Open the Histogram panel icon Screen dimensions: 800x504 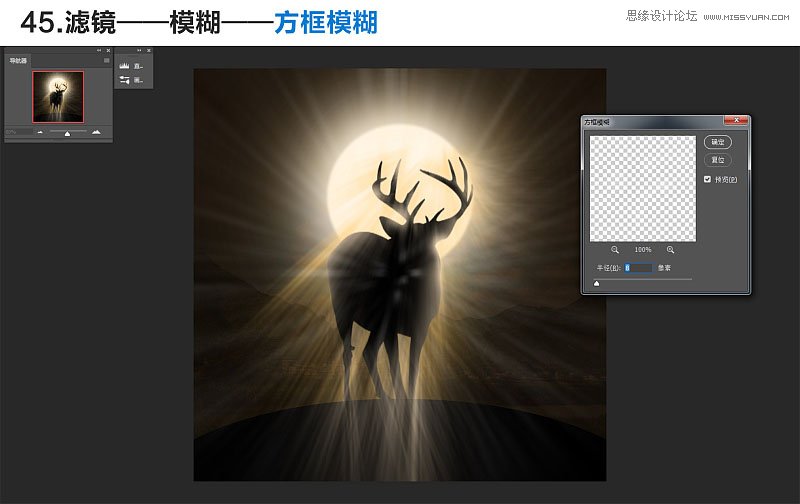[124, 66]
